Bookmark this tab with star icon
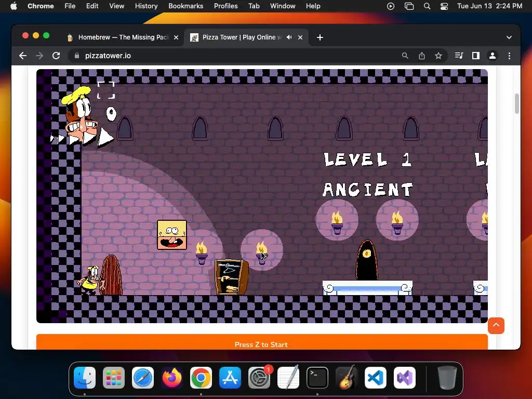This screenshot has width=532, height=399. 438,56
